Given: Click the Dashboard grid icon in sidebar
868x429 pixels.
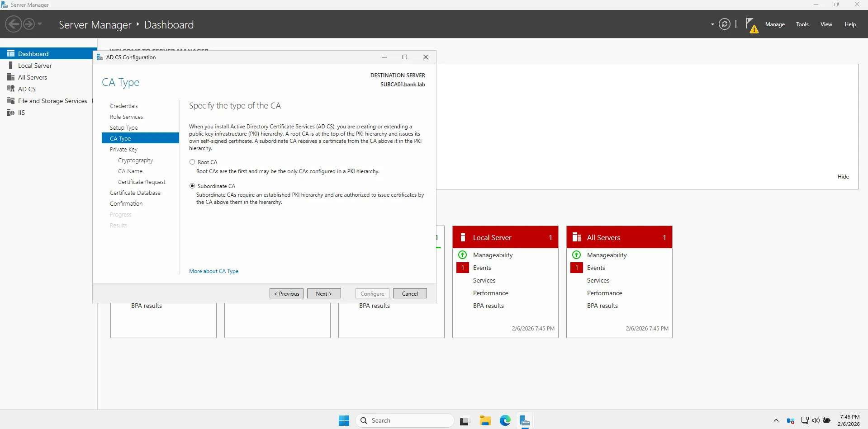Looking at the screenshot, I should pos(11,53).
